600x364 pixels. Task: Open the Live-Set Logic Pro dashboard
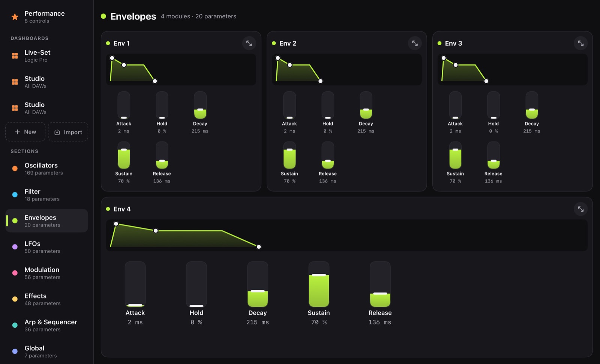coord(46,56)
